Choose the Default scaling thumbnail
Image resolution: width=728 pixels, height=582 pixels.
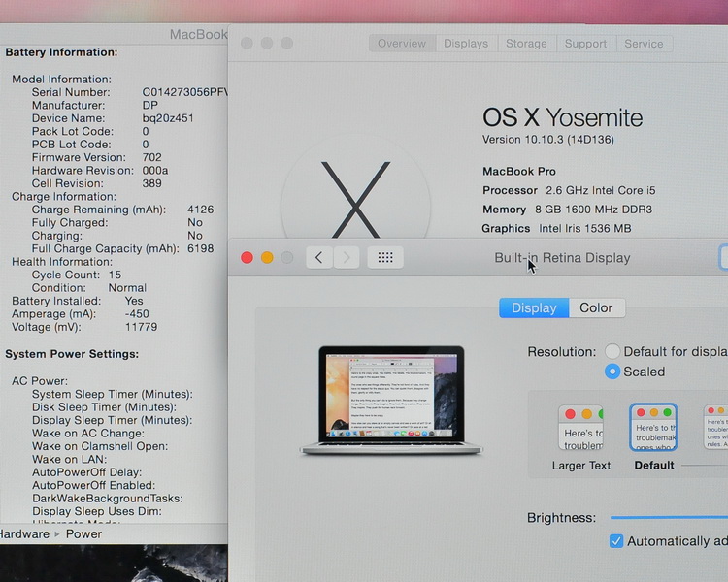coord(653,428)
